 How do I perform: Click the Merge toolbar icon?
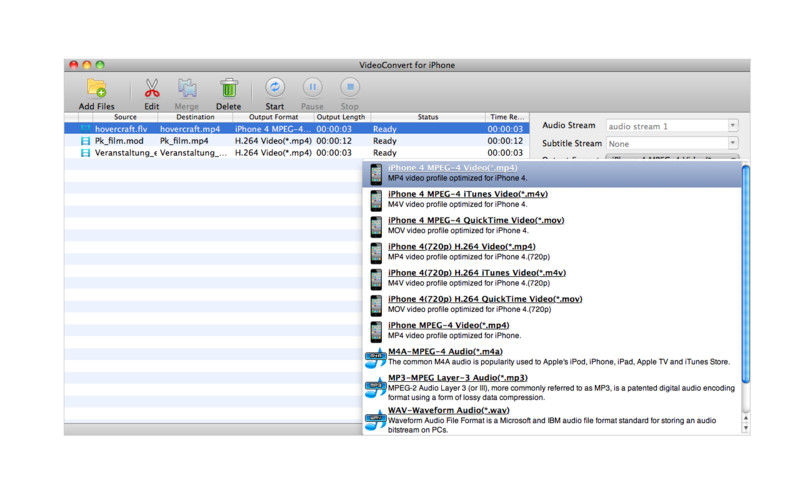187,88
